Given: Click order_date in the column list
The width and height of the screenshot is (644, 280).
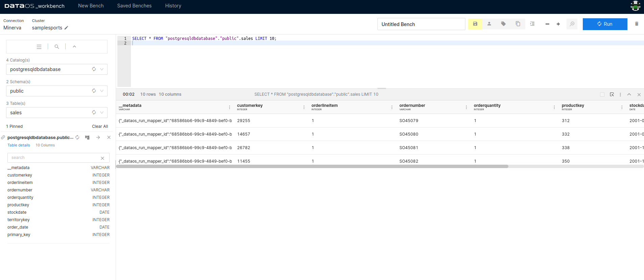Looking at the screenshot, I should tap(18, 227).
